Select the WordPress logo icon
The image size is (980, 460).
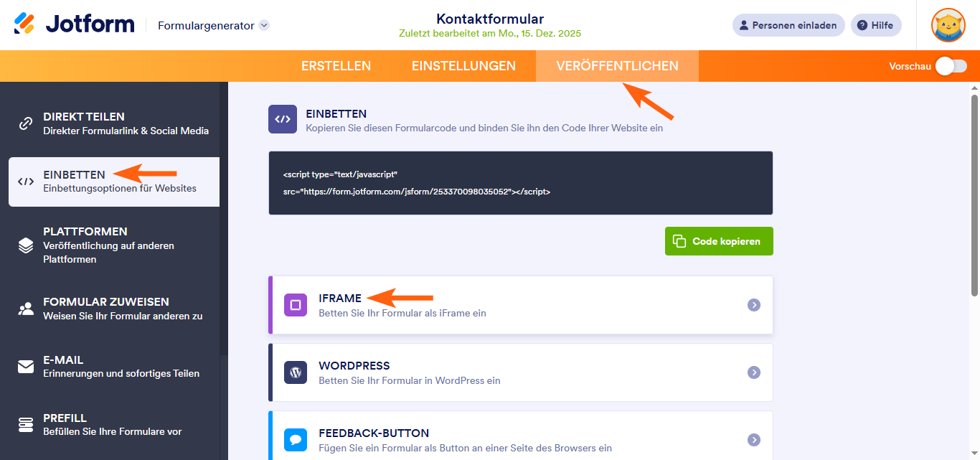pos(296,372)
